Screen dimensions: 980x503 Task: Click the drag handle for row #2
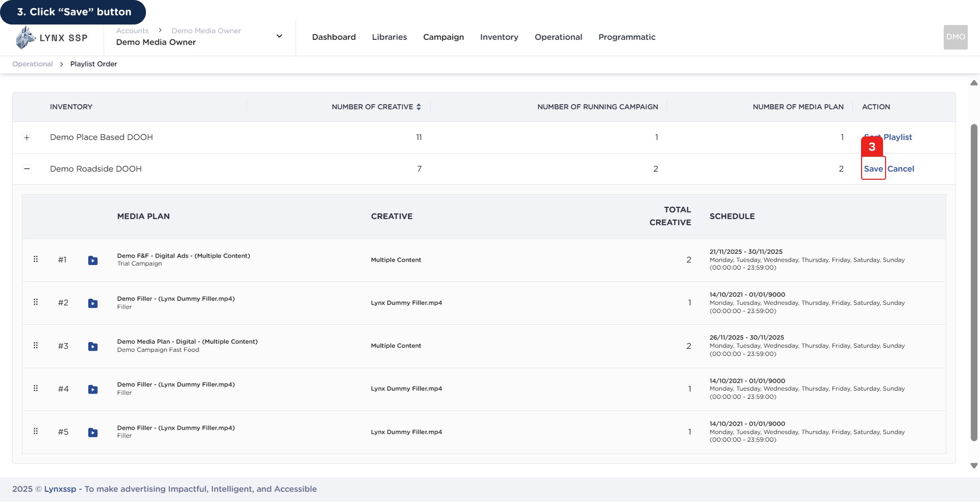(36, 302)
